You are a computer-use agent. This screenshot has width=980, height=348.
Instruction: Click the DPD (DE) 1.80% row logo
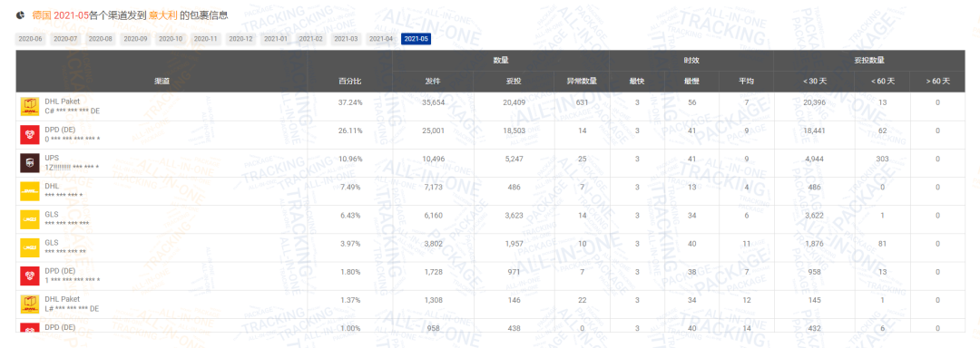pyautogui.click(x=29, y=276)
